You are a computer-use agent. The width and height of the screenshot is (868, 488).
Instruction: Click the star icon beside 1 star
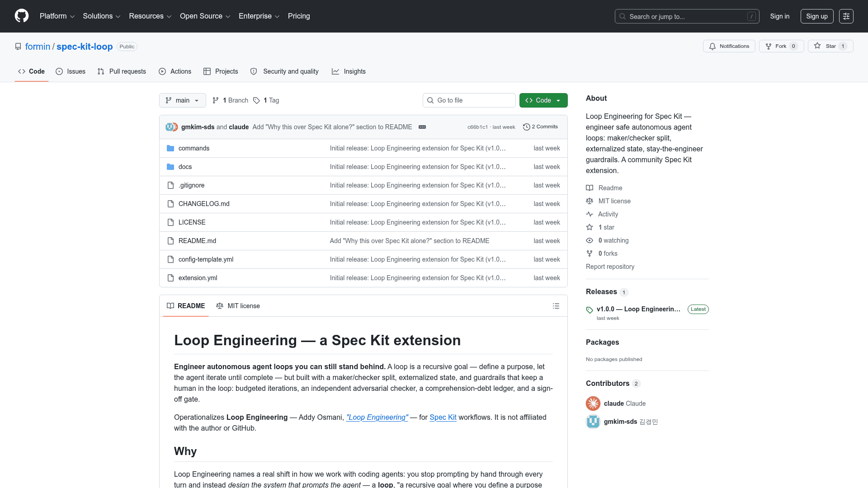click(x=590, y=227)
